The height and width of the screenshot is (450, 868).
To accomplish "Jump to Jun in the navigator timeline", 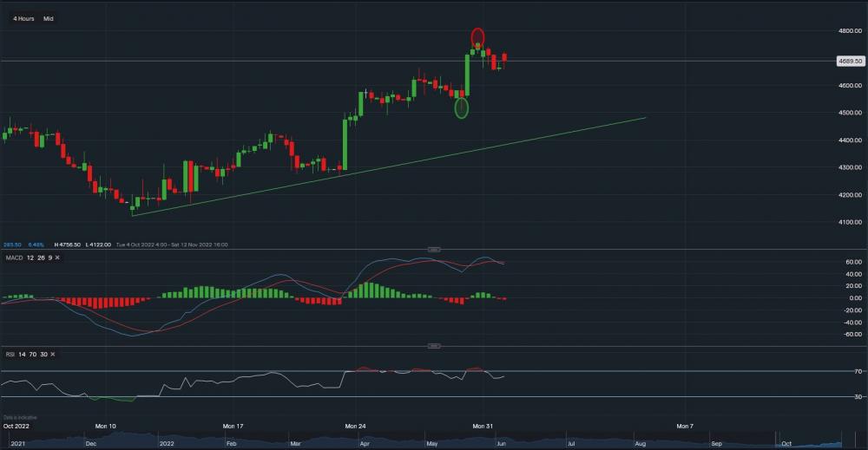I will tap(501, 444).
